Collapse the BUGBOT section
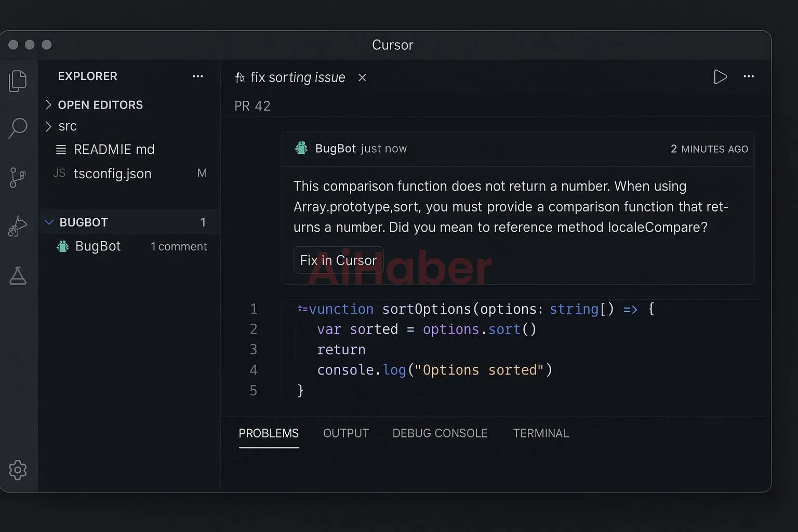Viewport: 798px width, 532px height. (x=49, y=222)
